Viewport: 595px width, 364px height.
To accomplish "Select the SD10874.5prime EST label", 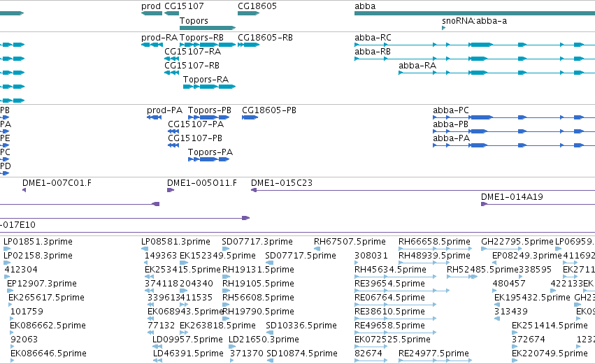I will point(302,354).
